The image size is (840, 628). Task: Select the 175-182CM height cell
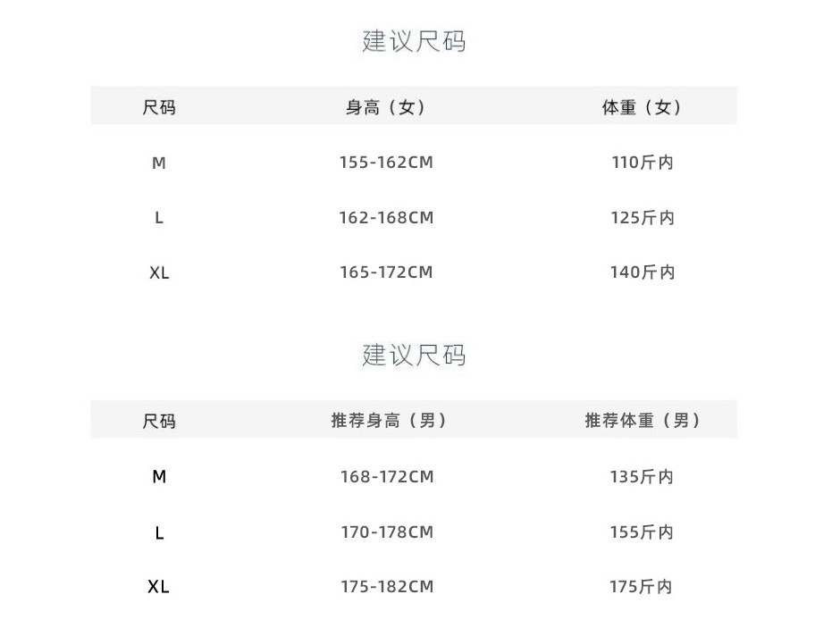click(x=387, y=587)
